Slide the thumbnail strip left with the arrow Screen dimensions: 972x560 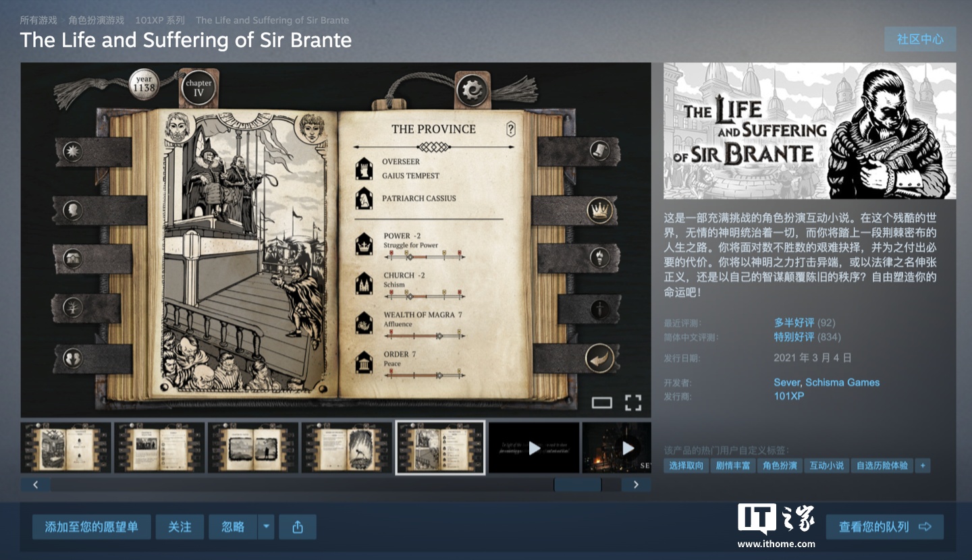pos(36,484)
